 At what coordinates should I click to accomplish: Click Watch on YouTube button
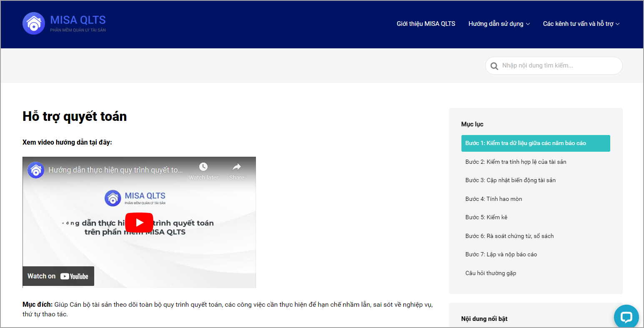click(x=58, y=276)
